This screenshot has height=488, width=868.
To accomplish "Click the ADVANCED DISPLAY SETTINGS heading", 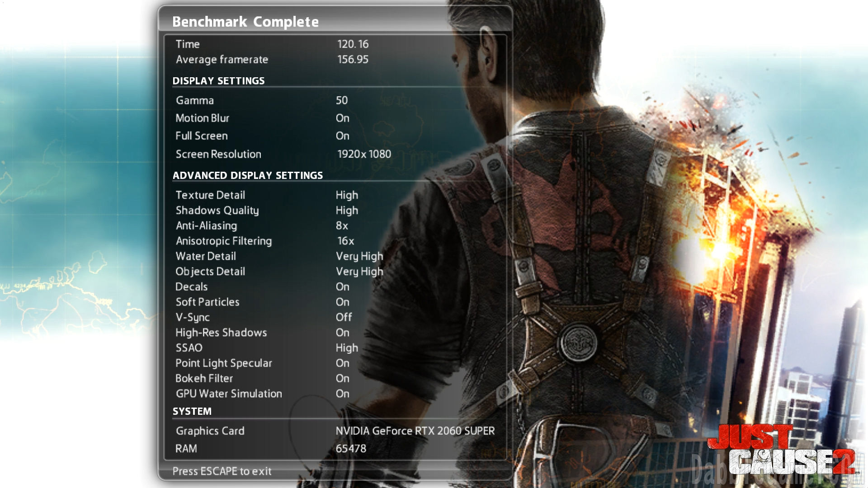I will [x=247, y=175].
